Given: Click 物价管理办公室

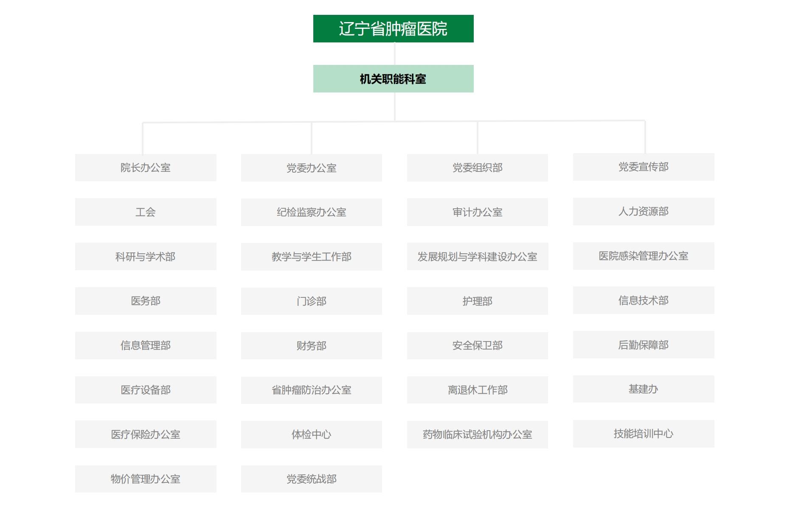Looking at the screenshot, I should [146, 479].
